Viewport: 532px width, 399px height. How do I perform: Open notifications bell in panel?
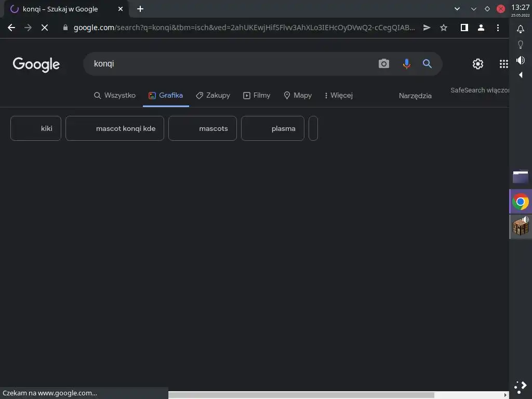(521, 29)
